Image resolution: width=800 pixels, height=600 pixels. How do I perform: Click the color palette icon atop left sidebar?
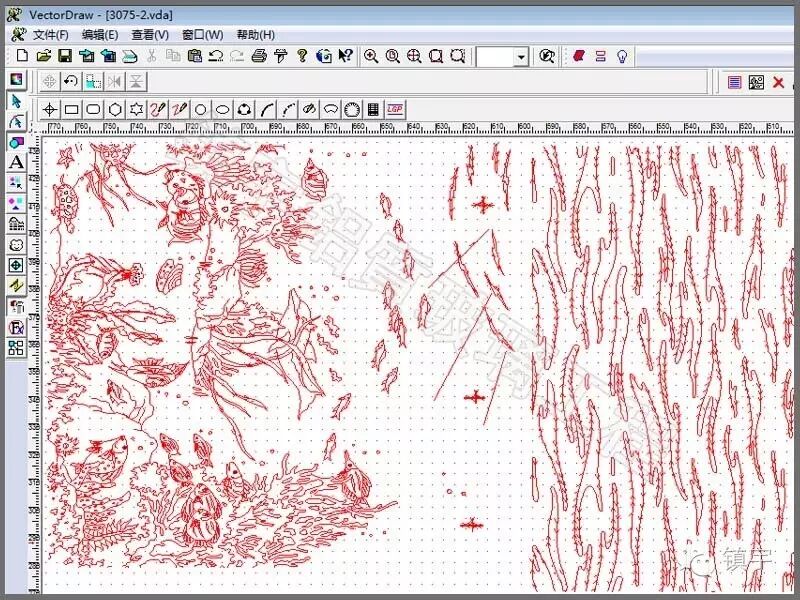pyautogui.click(x=16, y=80)
